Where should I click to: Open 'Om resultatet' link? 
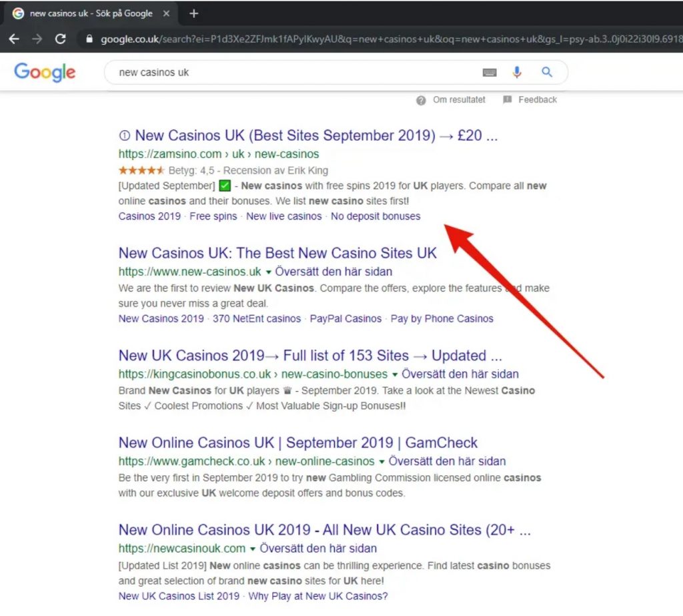click(459, 100)
